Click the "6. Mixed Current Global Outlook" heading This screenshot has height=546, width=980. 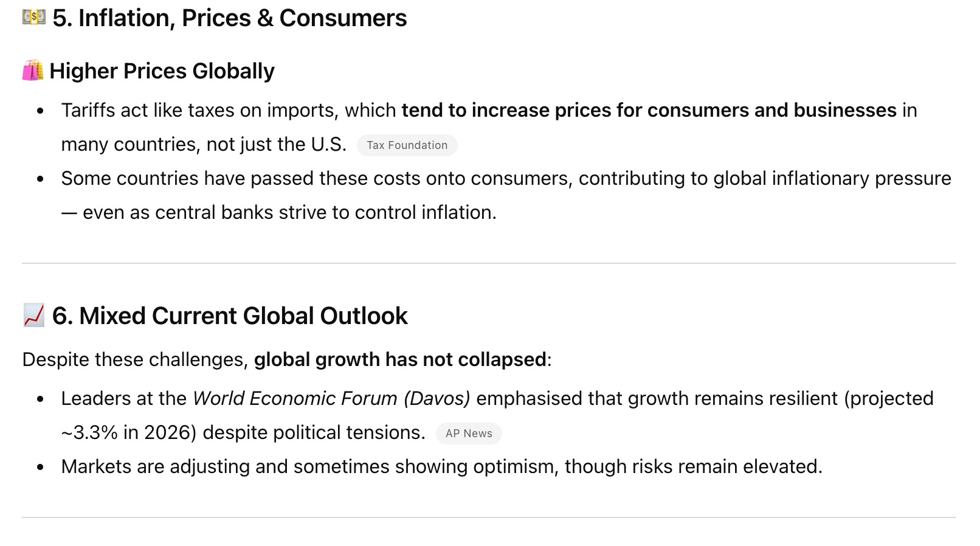(230, 316)
